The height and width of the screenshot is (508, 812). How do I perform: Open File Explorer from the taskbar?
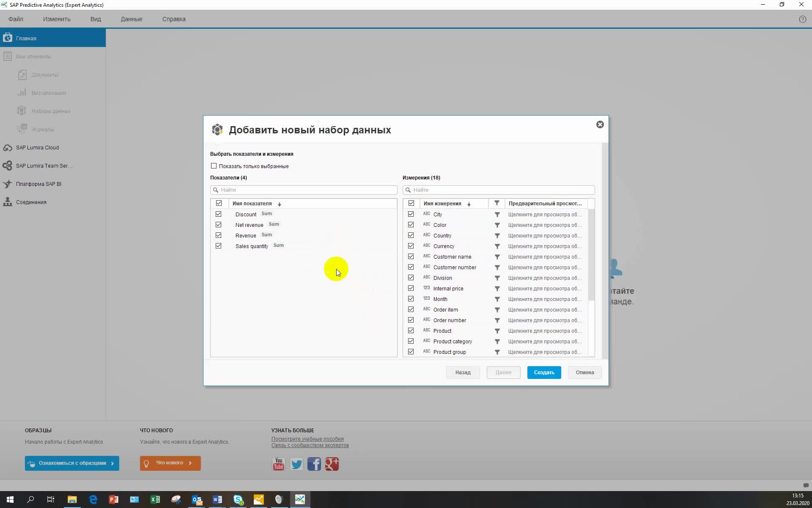click(72, 500)
